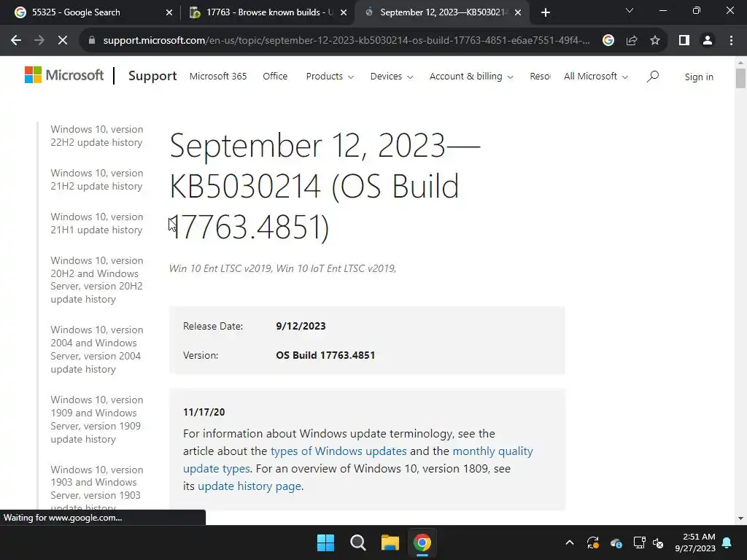Open version 20H2 update history link

coord(97,280)
